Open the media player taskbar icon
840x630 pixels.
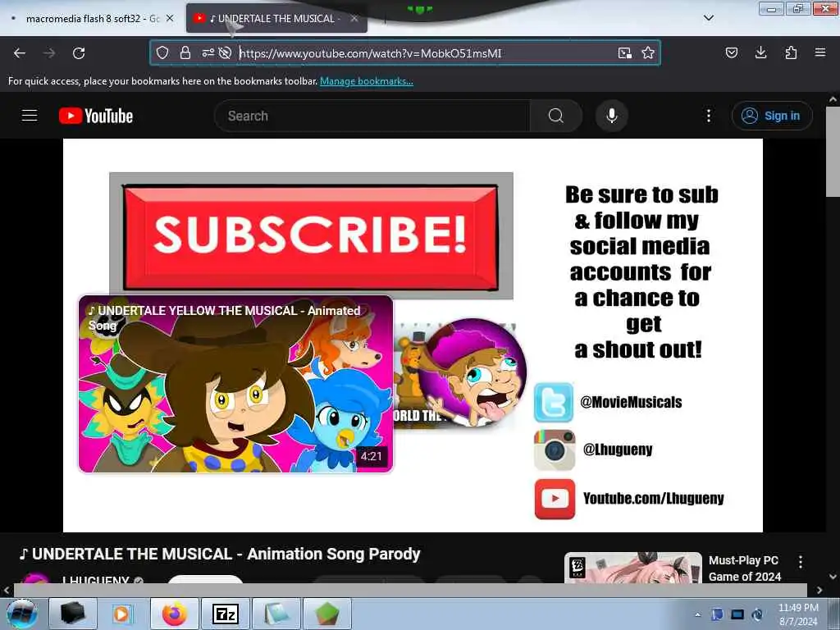pos(121,614)
